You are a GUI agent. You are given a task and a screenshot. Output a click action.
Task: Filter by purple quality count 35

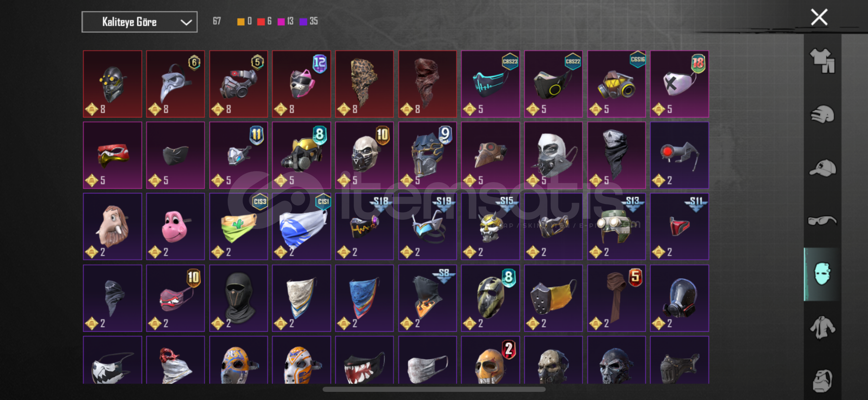(x=308, y=21)
